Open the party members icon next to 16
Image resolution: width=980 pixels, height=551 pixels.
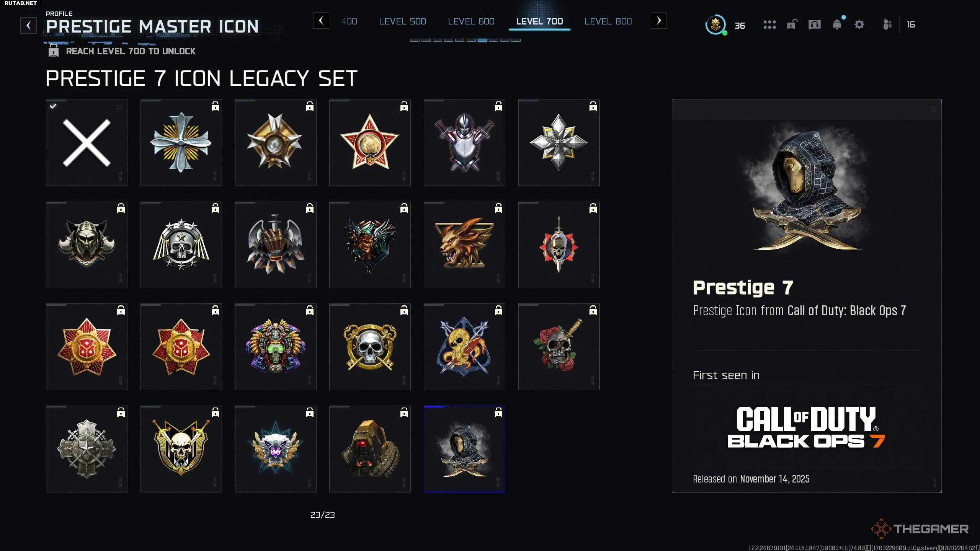pos(887,25)
